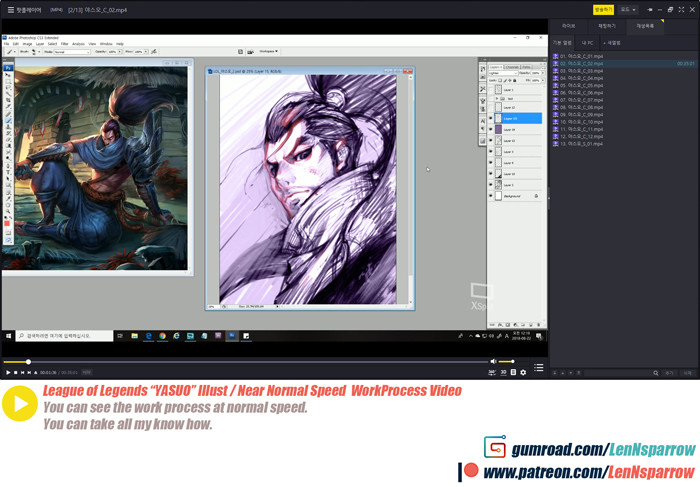The image size is (700, 487).
Task: Click the Play button in player controls
Action: coord(8,372)
